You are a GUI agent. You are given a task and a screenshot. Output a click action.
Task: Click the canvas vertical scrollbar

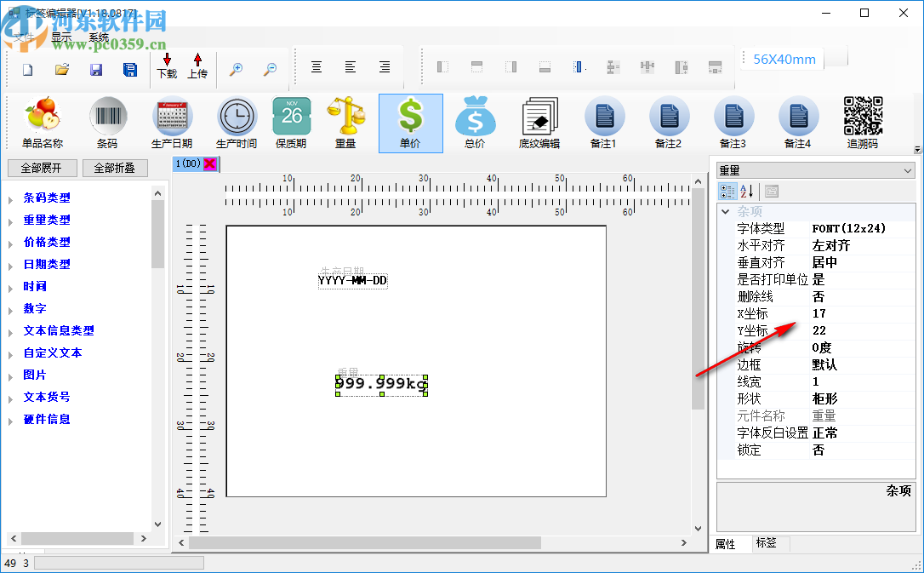[x=699, y=300]
